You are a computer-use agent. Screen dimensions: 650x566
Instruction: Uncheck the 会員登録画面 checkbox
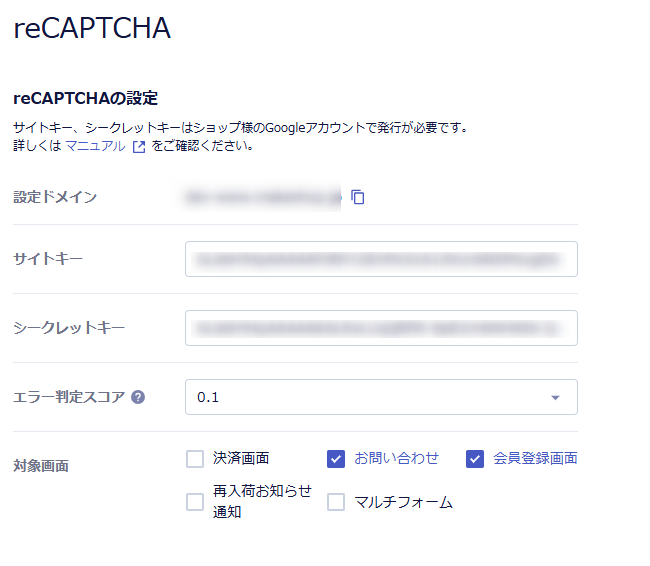[475, 459]
